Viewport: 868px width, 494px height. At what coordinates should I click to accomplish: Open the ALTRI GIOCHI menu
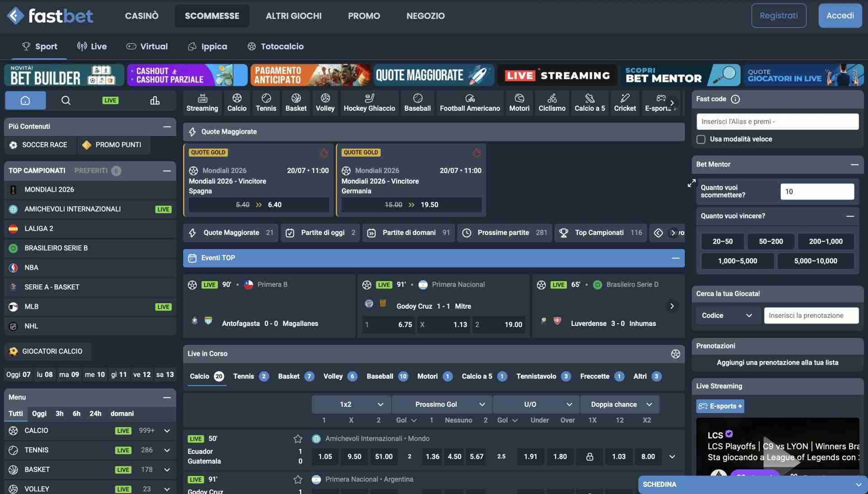[x=293, y=16]
